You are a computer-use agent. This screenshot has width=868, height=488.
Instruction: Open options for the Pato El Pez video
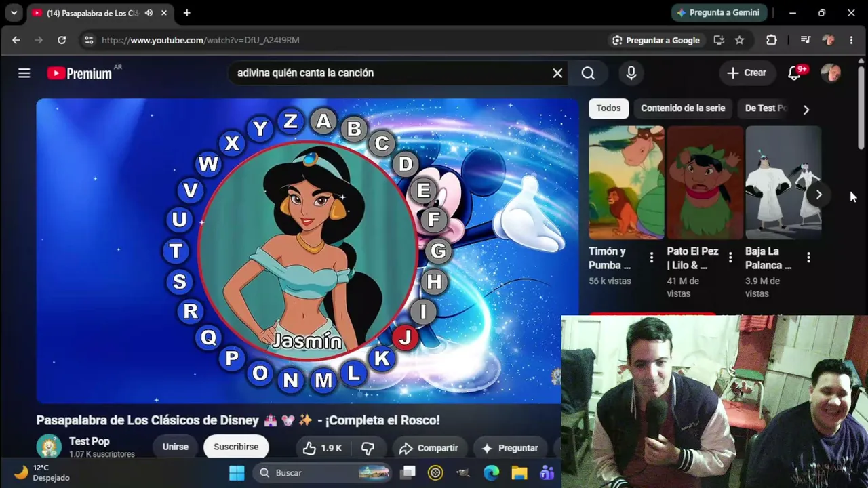730,258
